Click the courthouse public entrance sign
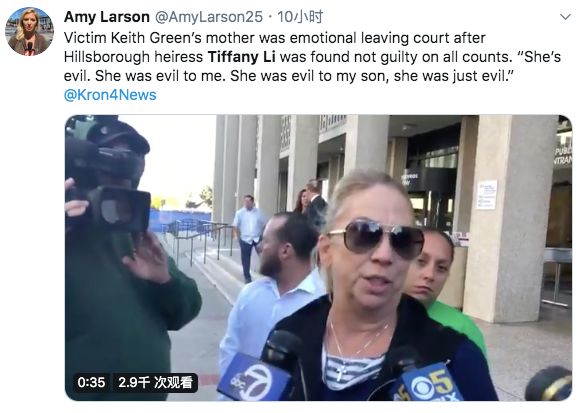This screenshot has height=413, width=580. click(563, 156)
